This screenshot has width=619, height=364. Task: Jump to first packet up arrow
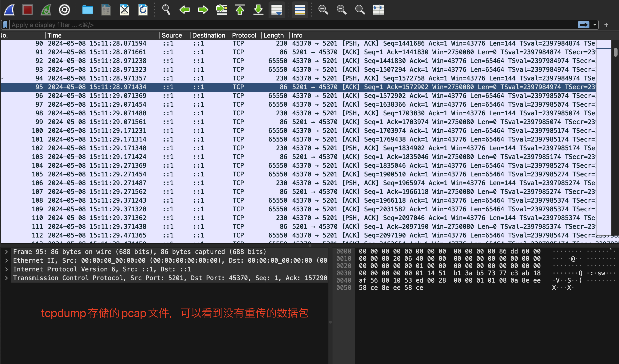click(x=240, y=10)
